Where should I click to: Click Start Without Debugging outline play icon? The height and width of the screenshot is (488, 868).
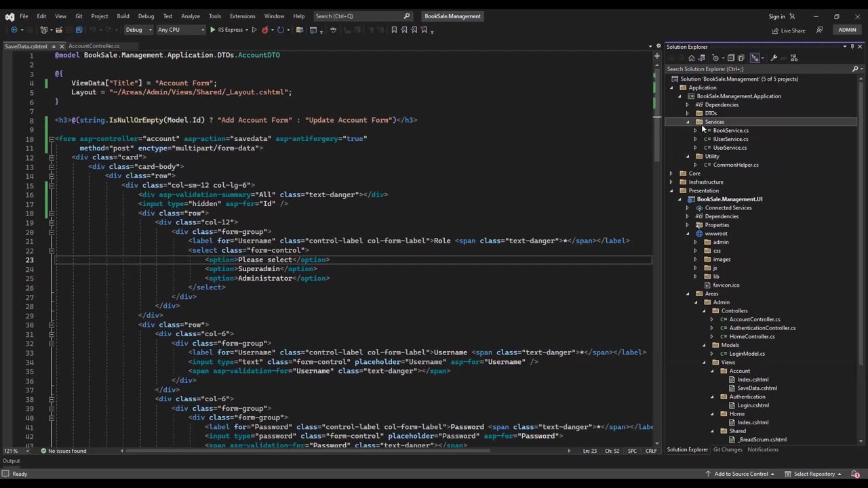(x=254, y=30)
